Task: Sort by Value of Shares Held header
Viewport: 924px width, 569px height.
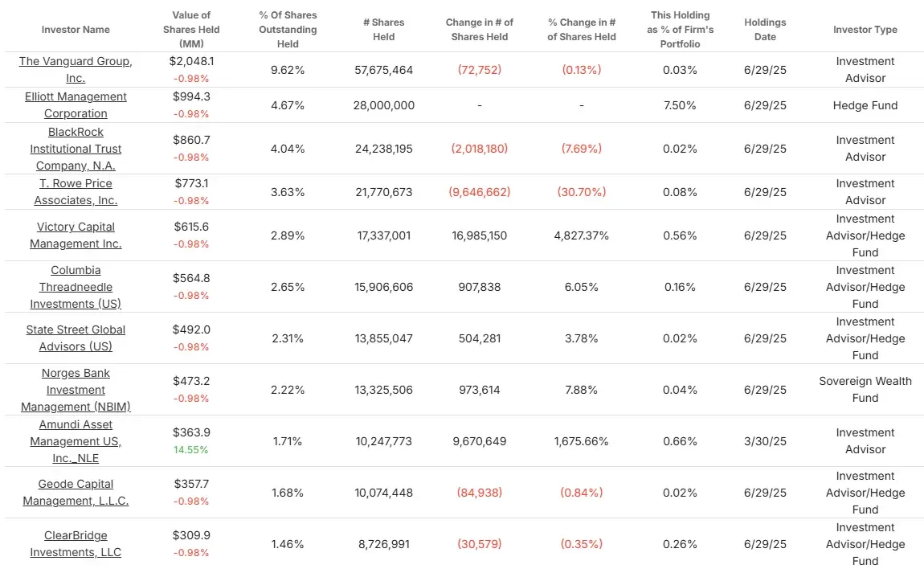Action: 191,30
